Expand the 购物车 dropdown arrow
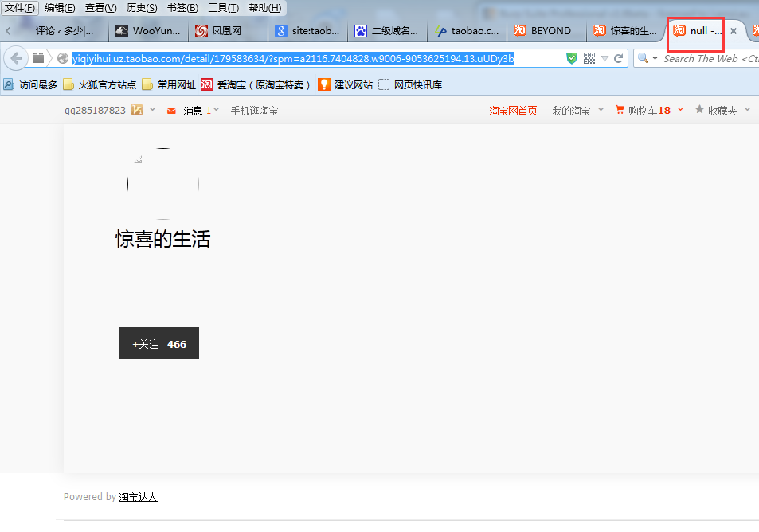The height and width of the screenshot is (532, 759). coord(681,110)
